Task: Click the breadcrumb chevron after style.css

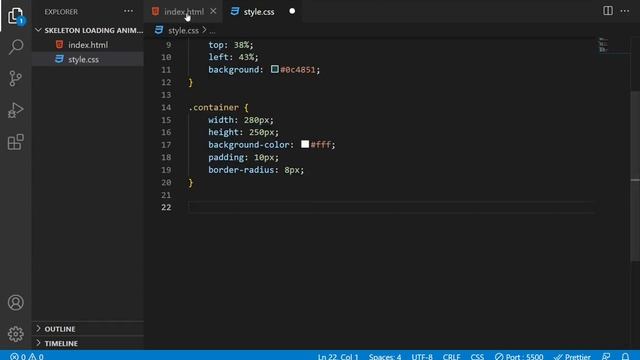Action: click(204, 30)
